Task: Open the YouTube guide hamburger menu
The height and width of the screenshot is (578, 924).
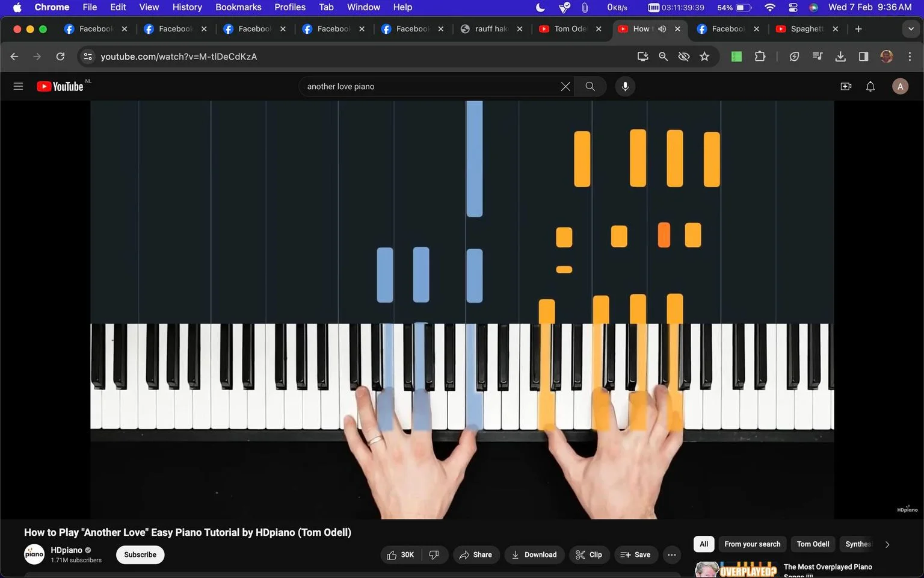Action: point(18,86)
